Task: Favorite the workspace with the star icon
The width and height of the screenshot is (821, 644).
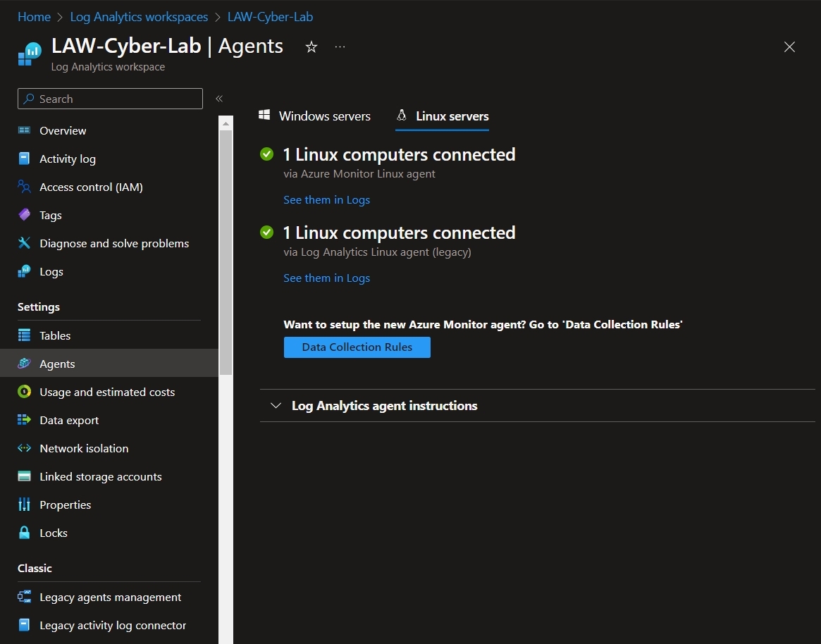Action: point(311,47)
